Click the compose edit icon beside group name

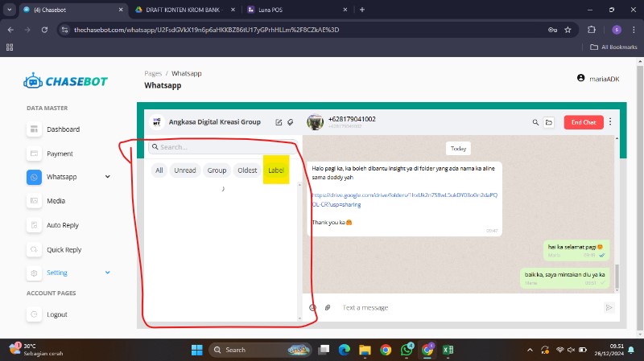pos(279,122)
